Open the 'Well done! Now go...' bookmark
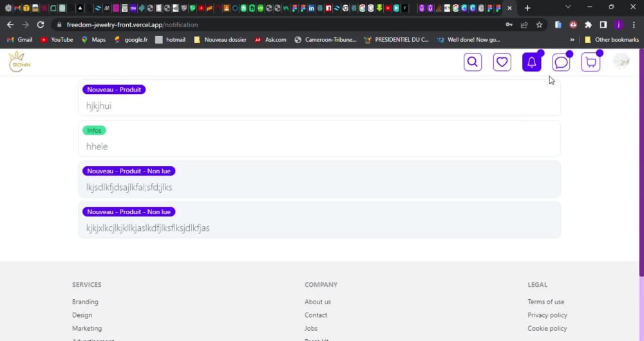644x341 pixels. (469, 40)
